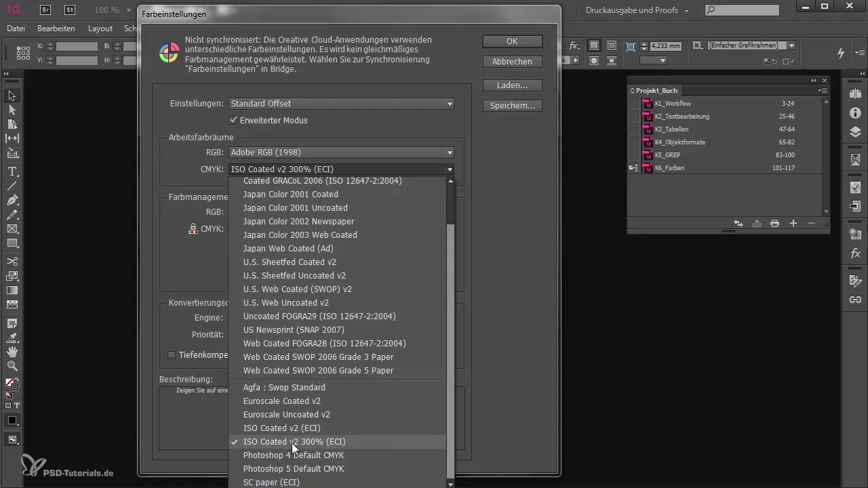This screenshot has width=868, height=488.
Task: Click the profile list scroll-down arrow
Action: pyautogui.click(x=450, y=483)
